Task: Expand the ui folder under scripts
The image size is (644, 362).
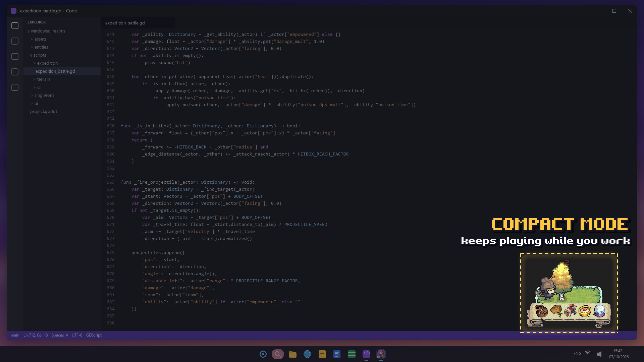Action: pos(37,87)
